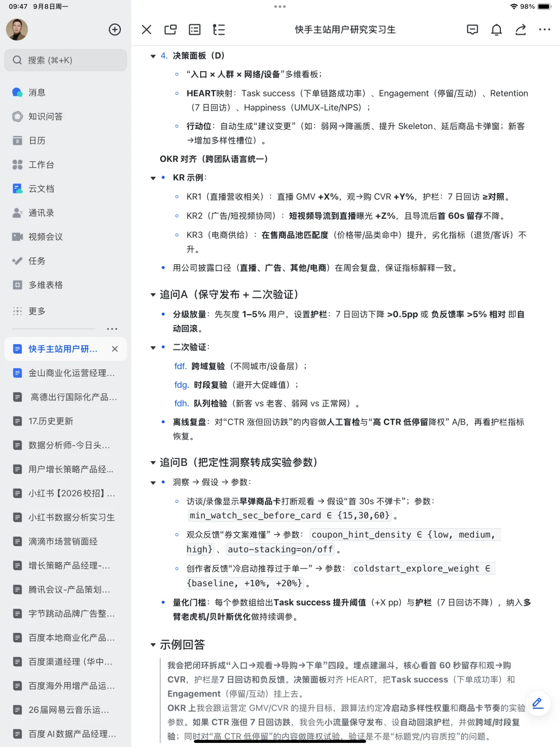Click the battery indicator in status bar
This screenshot has width=560, height=747.
pos(544,7)
